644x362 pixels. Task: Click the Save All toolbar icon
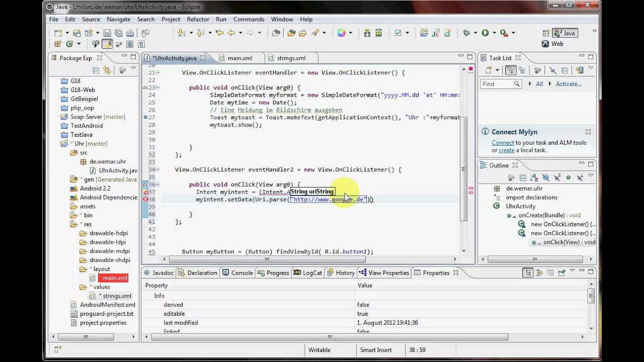119,33
